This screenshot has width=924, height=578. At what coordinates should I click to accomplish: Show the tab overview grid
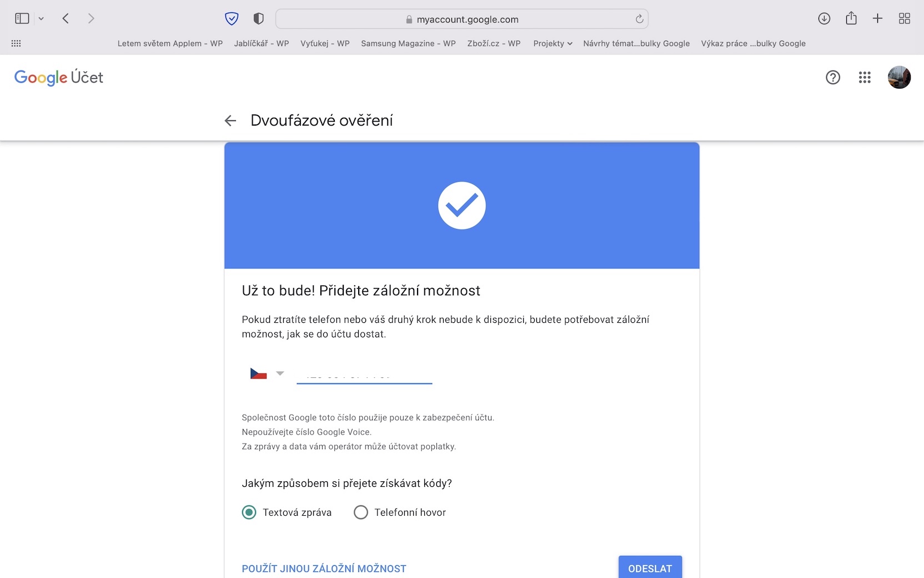coord(904,19)
